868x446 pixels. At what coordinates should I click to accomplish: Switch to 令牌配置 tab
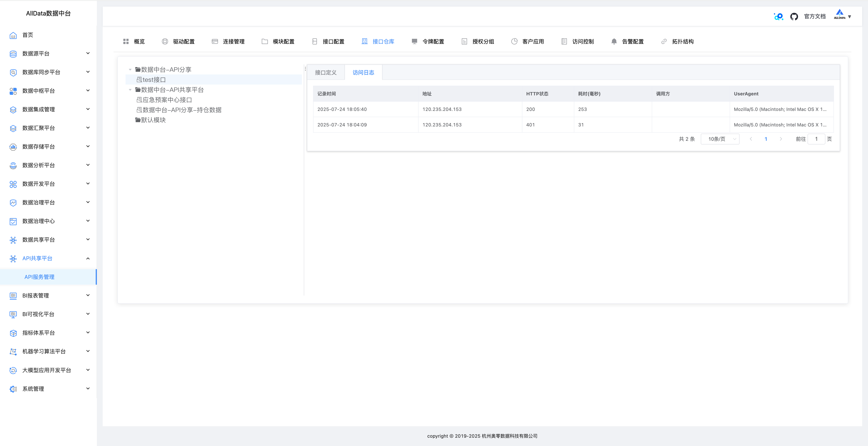[428, 41]
